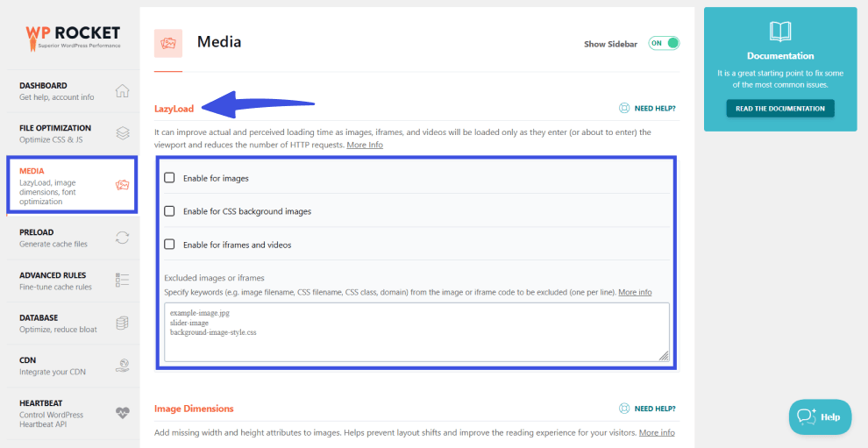Open the Preload menu item
This screenshot has width=868, height=448.
point(73,238)
